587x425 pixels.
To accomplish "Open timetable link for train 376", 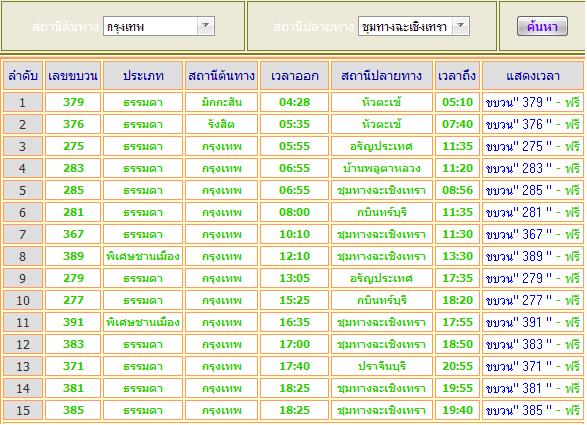I will pyautogui.click(x=533, y=124).
